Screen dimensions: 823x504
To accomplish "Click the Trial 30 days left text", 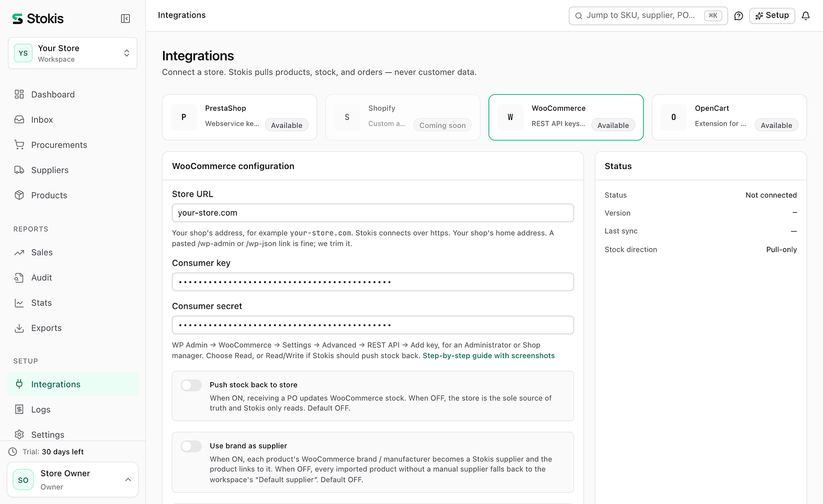I will click(53, 452).
